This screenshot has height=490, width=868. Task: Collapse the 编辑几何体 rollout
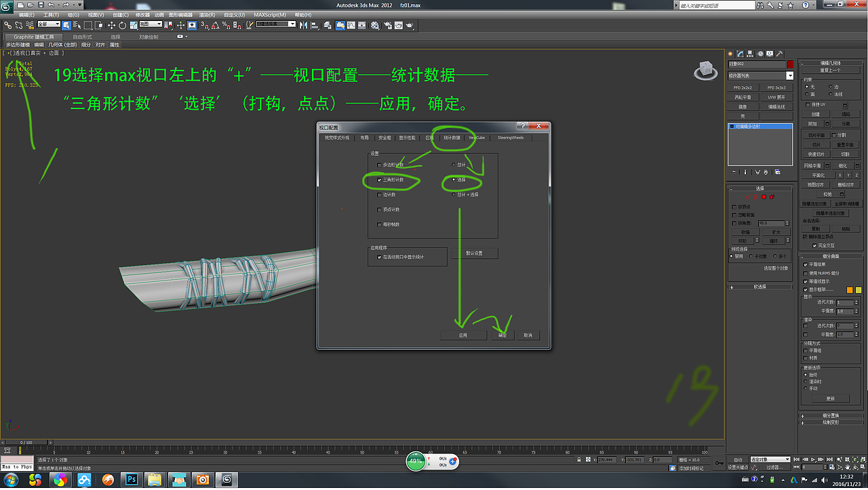coord(830,63)
